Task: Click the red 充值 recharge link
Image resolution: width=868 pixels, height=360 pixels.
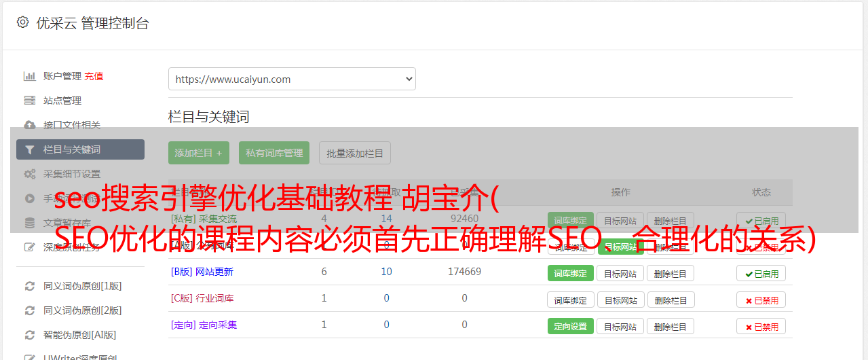Action: tap(94, 76)
